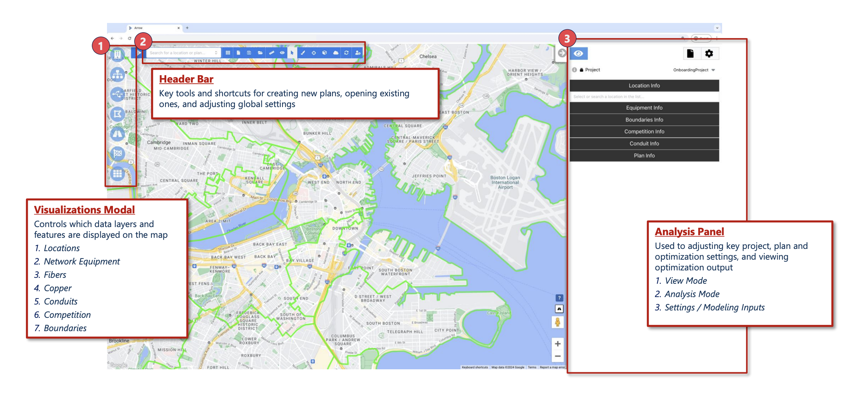The image size is (868, 403).
Task: Open the grid icon at the sidebar bottom
Action: pos(117,173)
